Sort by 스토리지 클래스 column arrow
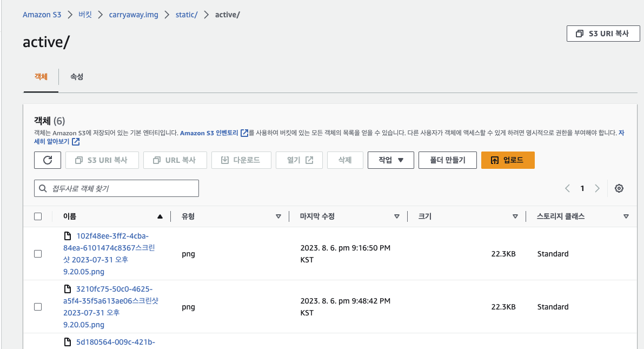This screenshot has width=644, height=349. point(626,216)
